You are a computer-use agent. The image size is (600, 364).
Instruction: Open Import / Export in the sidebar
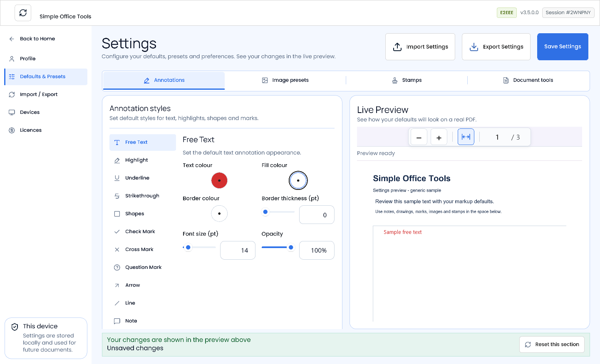point(46,94)
